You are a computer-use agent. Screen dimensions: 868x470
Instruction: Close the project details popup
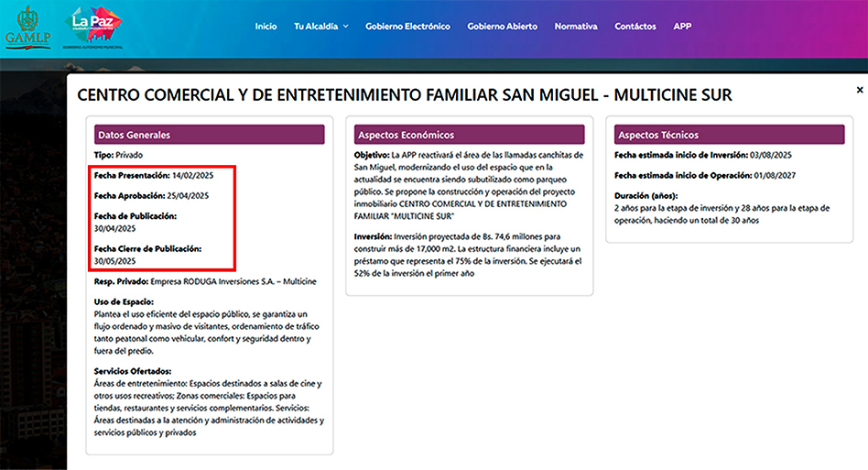(x=859, y=90)
